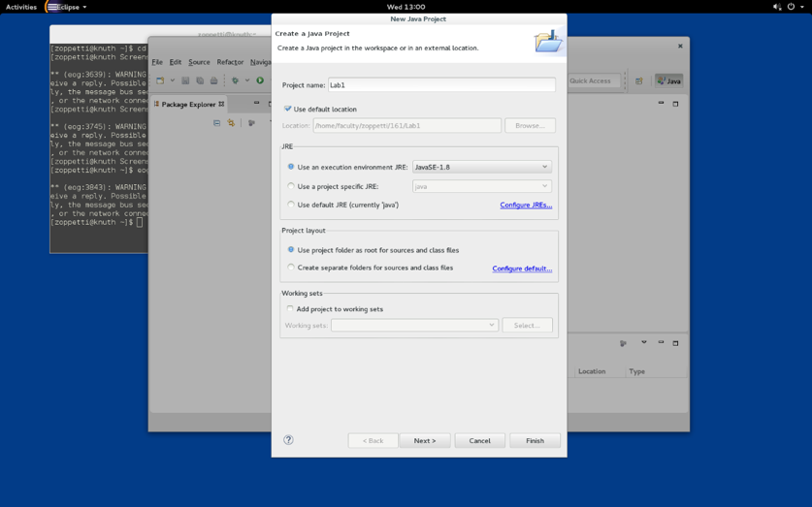
Task: Click the New wizard toolbar icon
Action: (160, 80)
